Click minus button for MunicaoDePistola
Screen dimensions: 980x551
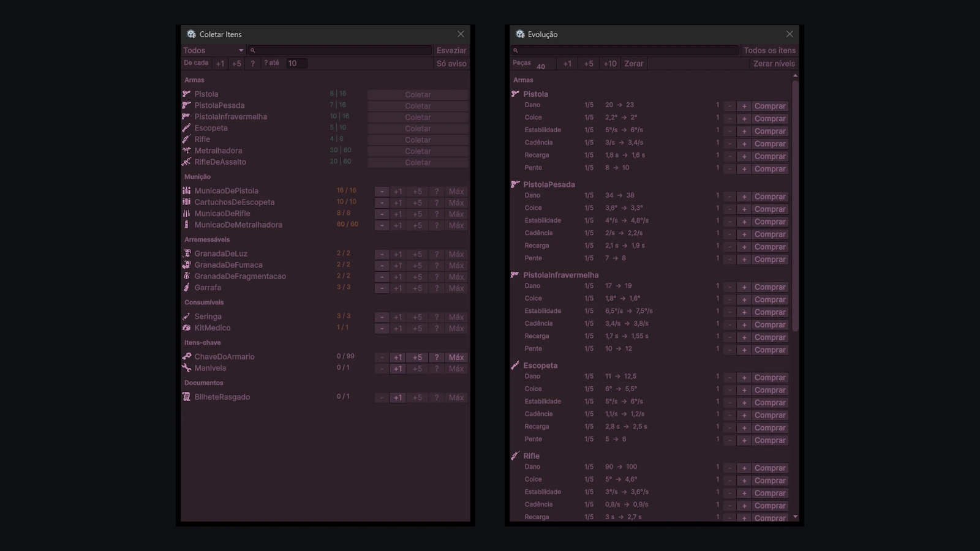[x=382, y=192]
